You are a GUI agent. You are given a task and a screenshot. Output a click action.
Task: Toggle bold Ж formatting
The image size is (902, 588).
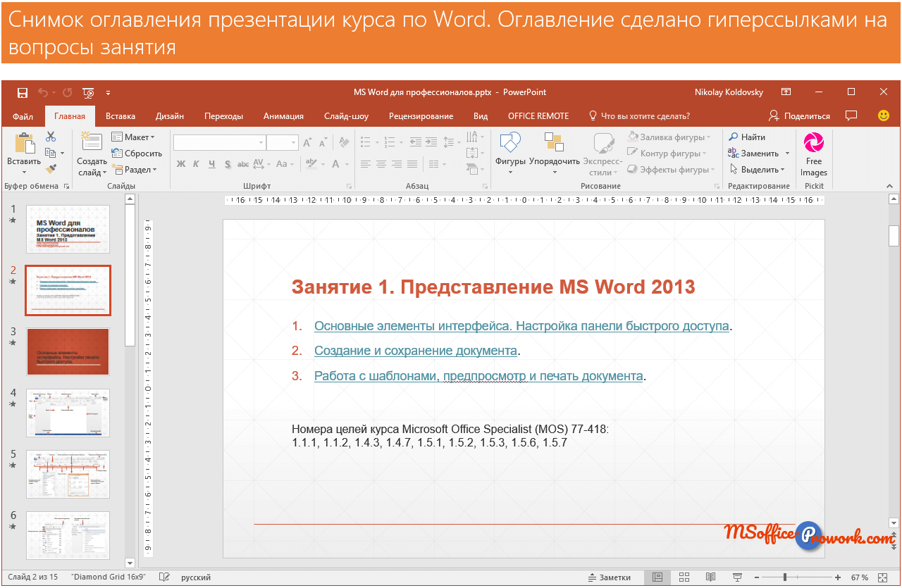[x=181, y=164]
